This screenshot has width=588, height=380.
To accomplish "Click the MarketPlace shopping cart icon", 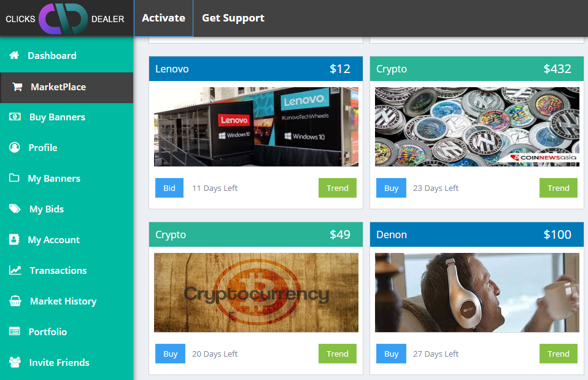I will pyautogui.click(x=17, y=87).
